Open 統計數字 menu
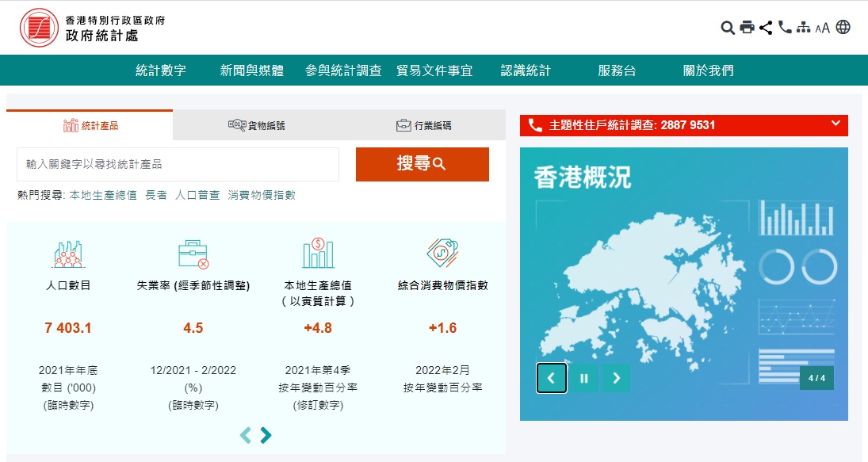Screen dimensions: 868x462 tap(161, 71)
